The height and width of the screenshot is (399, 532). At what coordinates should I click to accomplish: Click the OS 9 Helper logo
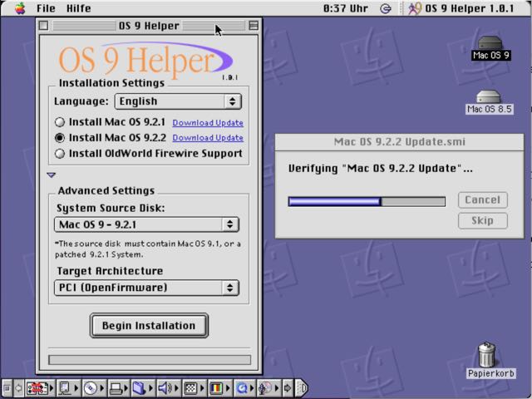pyautogui.click(x=146, y=61)
